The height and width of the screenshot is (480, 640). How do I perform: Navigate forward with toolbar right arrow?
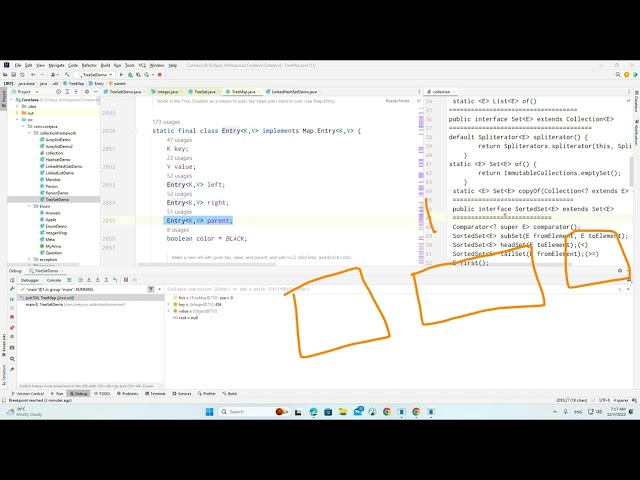point(42,75)
